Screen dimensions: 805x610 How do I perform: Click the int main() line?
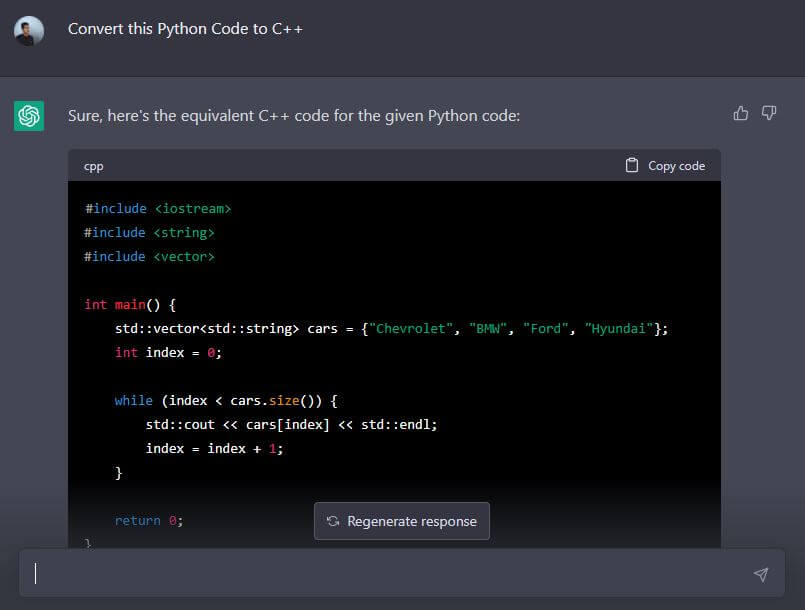(130, 304)
